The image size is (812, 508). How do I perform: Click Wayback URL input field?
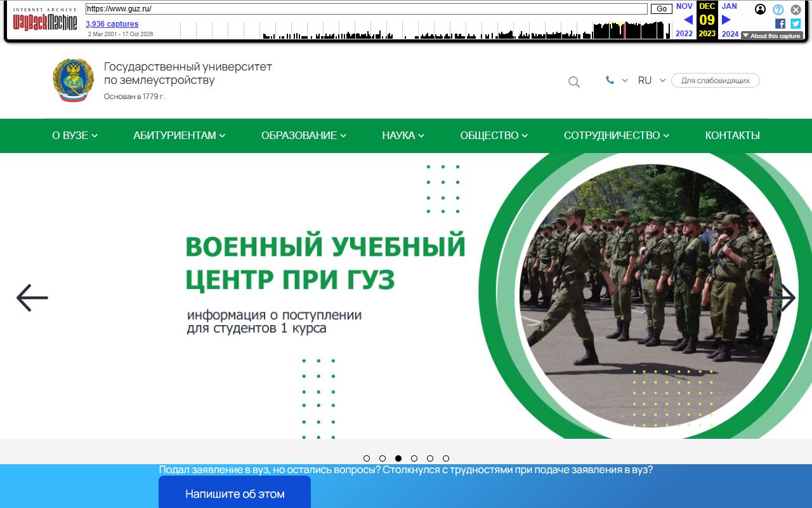pos(367,9)
